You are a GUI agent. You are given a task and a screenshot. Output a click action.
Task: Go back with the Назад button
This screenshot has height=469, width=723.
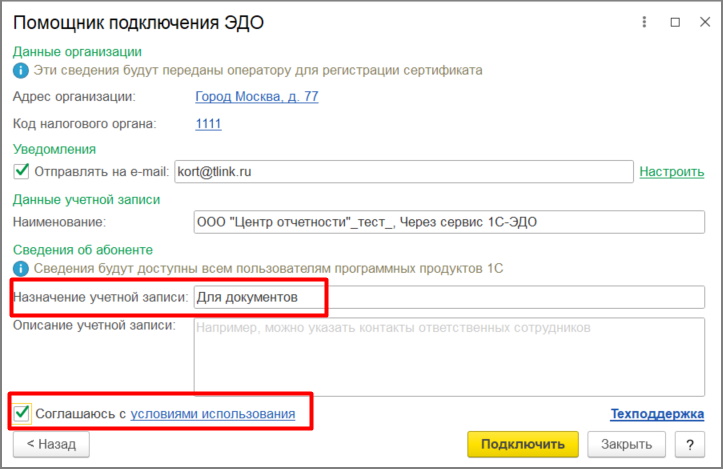(51, 444)
